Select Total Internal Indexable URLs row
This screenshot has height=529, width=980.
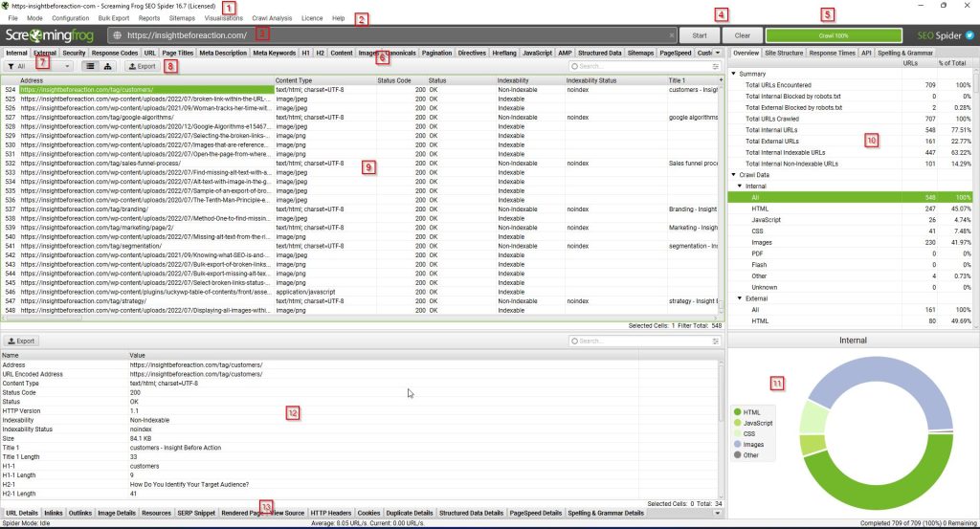point(850,152)
